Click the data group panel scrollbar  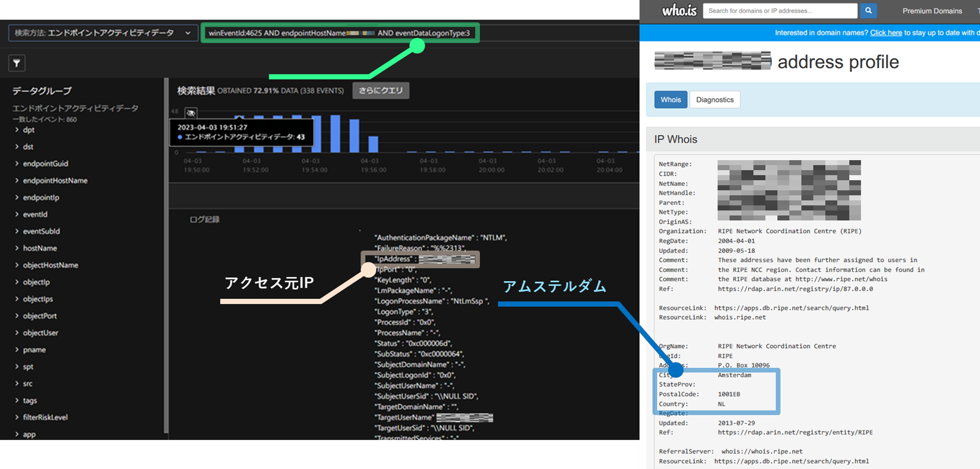(x=166, y=255)
